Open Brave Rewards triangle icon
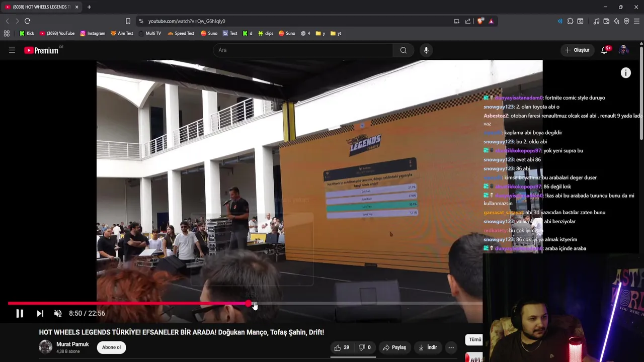The image size is (644, 362). [491, 21]
